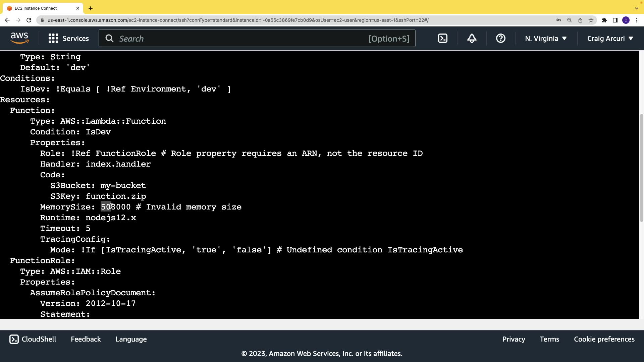644x362 pixels.
Task: Open the tab search chevron
Action: coord(636,8)
